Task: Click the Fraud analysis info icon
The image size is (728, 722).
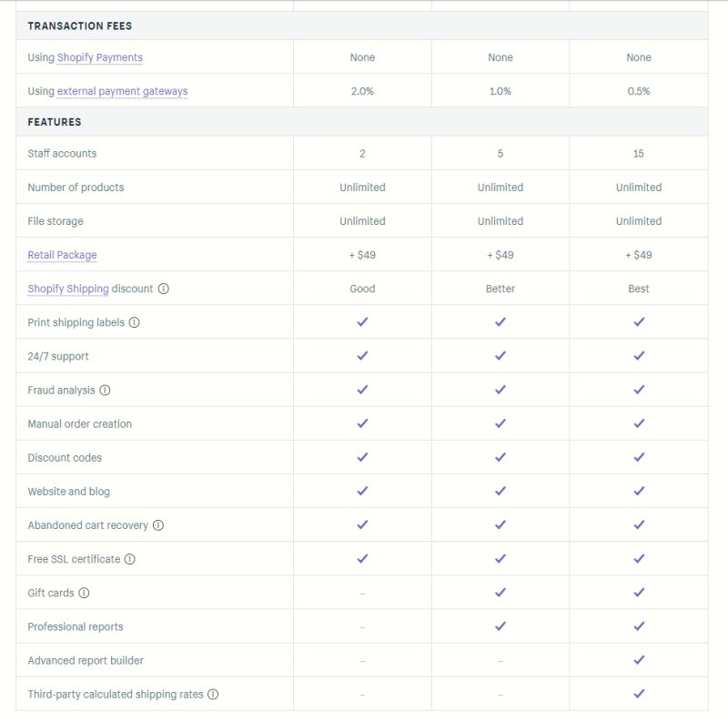Action: pyautogui.click(x=106, y=390)
